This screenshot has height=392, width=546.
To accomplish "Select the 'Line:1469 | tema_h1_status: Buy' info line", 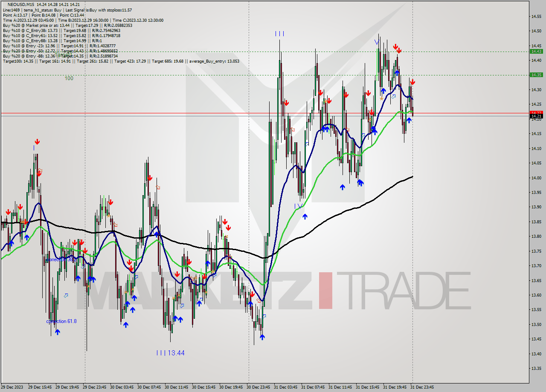I will click(x=67, y=10).
